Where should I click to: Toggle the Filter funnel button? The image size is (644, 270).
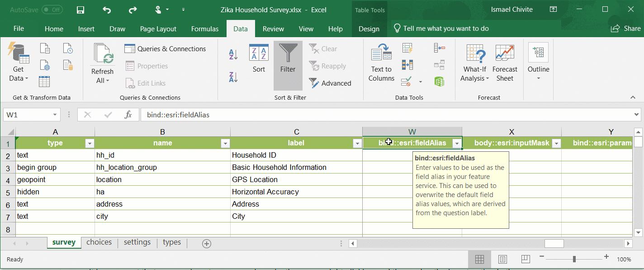click(x=288, y=58)
